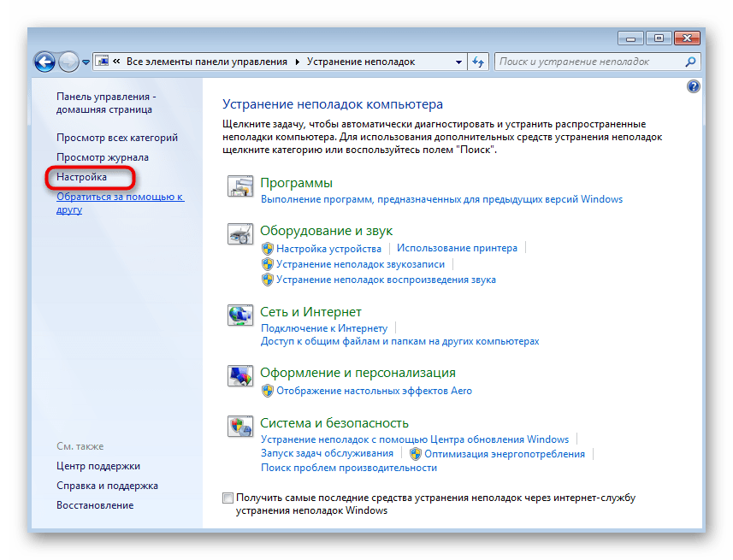Image resolution: width=733 pixels, height=560 pixels.
Task: Click the shield icon beside Оптимизация энергопотребления
Action: pyautogui.click(x=415, y=454)
